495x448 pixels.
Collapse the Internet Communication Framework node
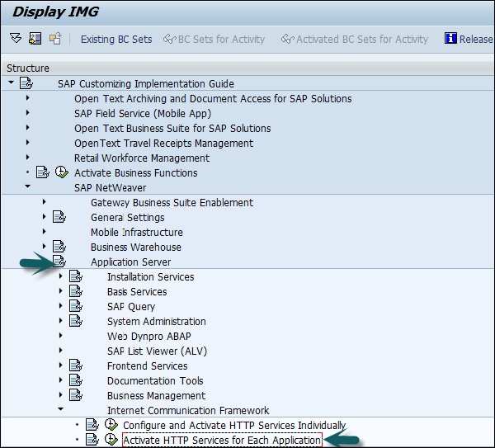click(x=60, y=410)
